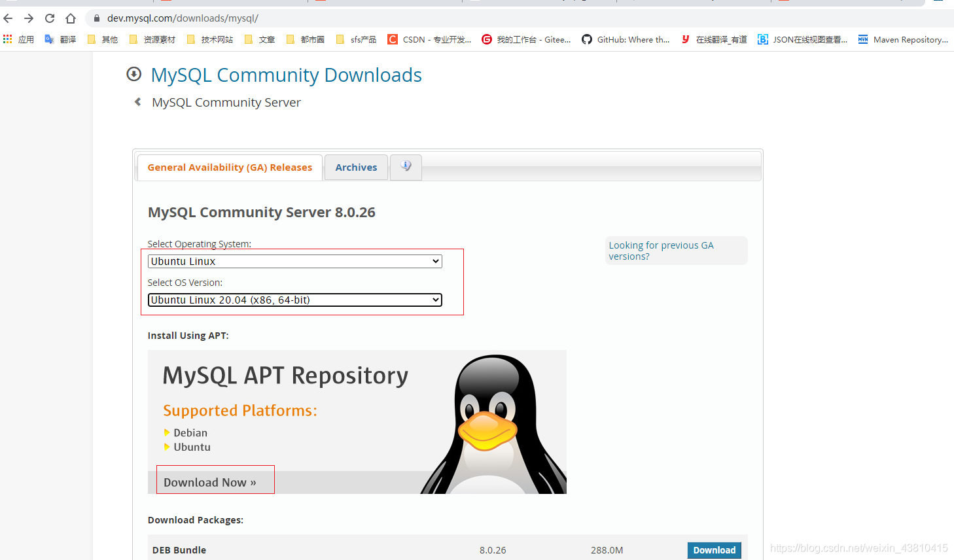Click the penguin image in the APT banner
The height and width of the screenshot is (560, 954).
(494, 424)
